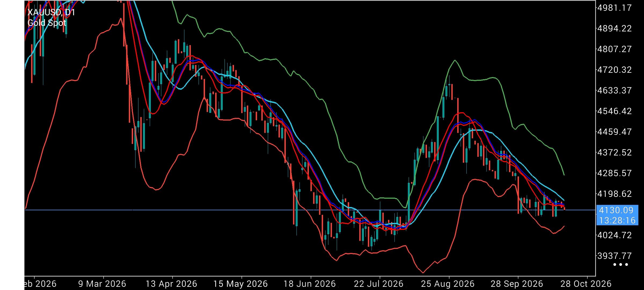Viewport: 644px width, 290px height.
Task: Select the current price label 4130.09
Action: (x=616, y=210)
